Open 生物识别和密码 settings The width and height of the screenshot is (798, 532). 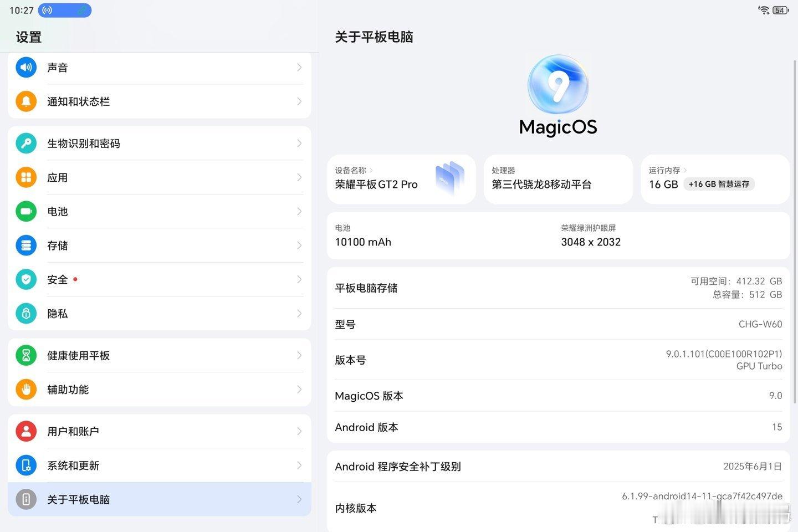[160, 144]
